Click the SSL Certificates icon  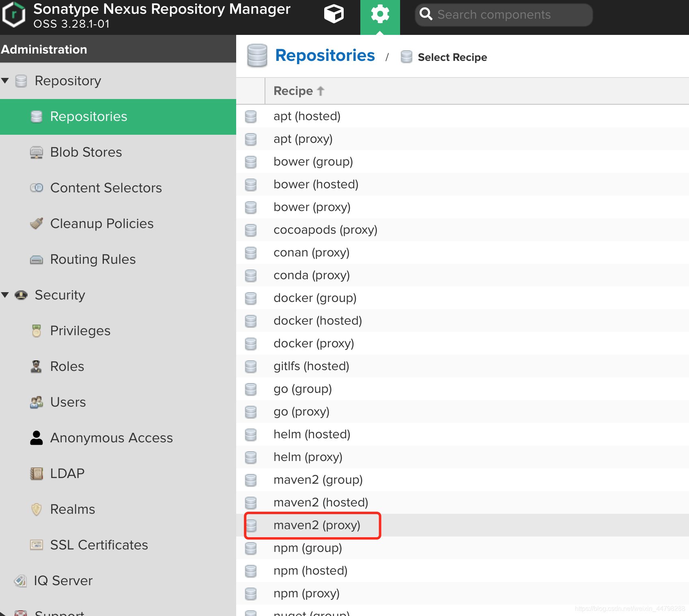(x=37, y=545)
